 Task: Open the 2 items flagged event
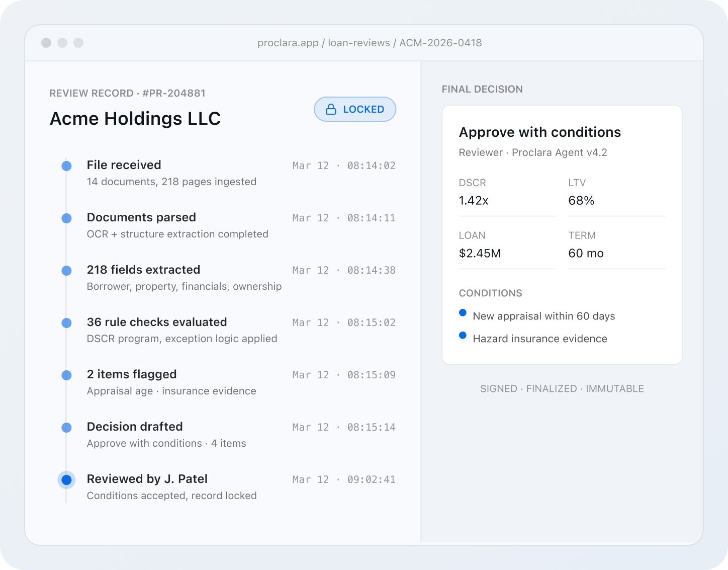(x=132, y=374)
